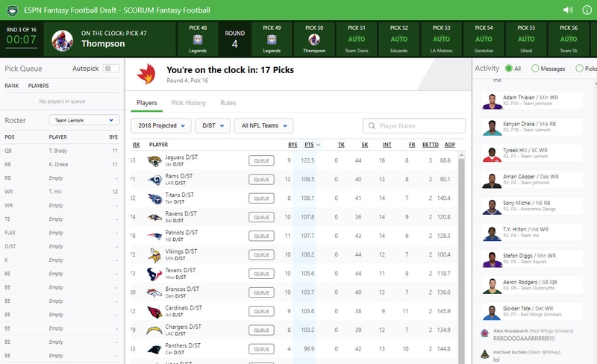Click the Titans D/ST team logo
Viewport: 597px width, 364px height.
[x=154, y=198]
